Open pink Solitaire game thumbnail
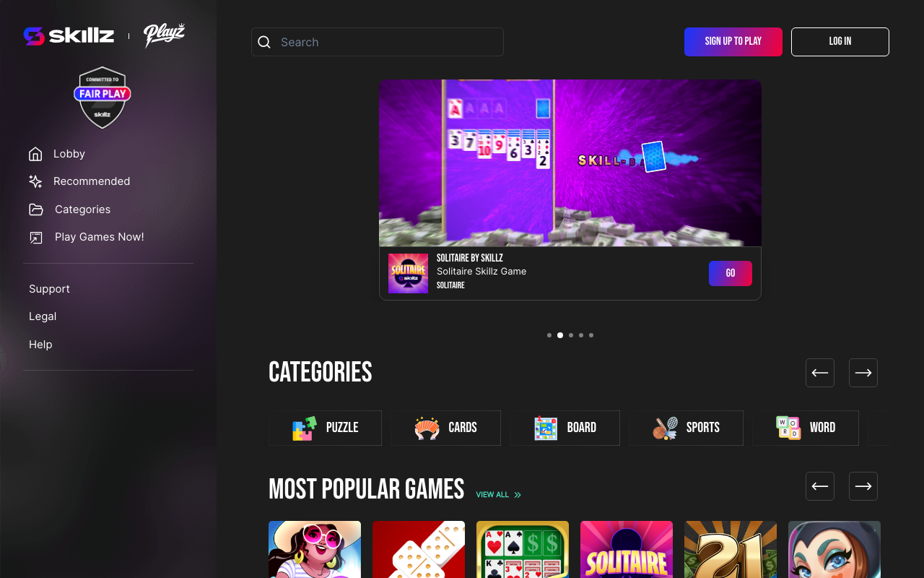The height and width of the screenshot is (578, 924). click(x=627, y=550)
